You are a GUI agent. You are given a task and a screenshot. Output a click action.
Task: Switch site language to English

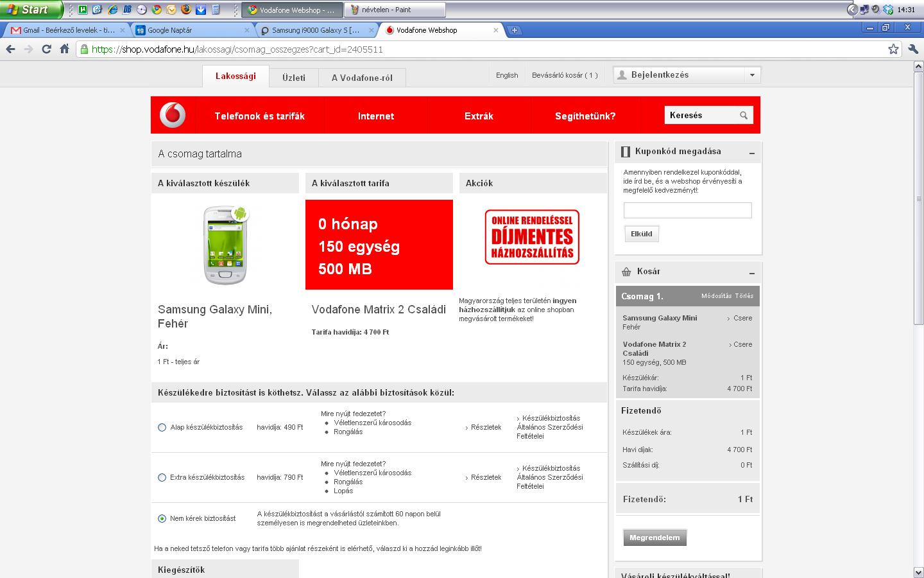click(x=507, y=75)
